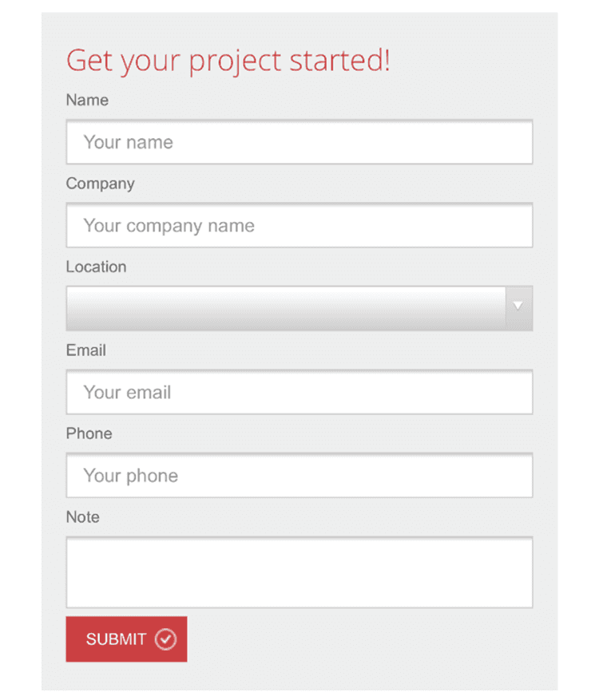Viewport: 599px width, 700px height.
Task: Select the Email input field
Action: tap(299, 392)
